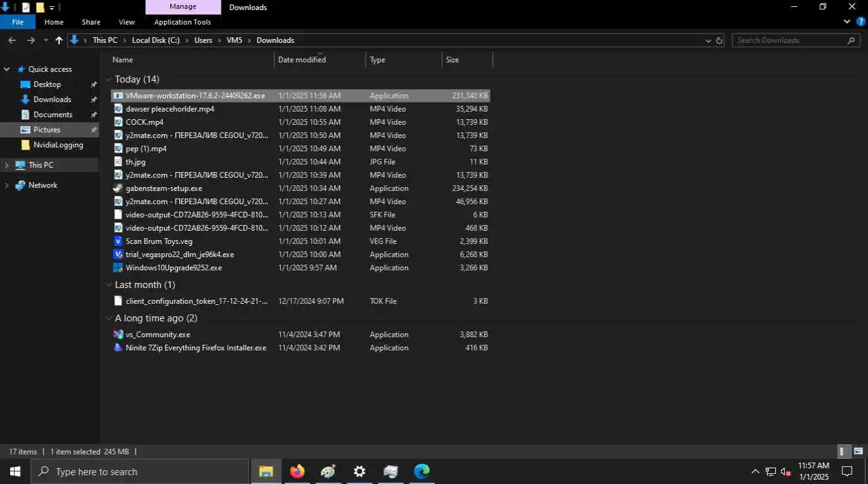
Task: Open Documents in Quick access
Action: [53, 115]
